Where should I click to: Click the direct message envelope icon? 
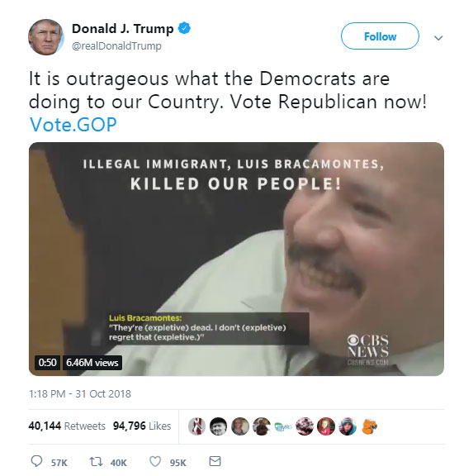pos(215,461)
